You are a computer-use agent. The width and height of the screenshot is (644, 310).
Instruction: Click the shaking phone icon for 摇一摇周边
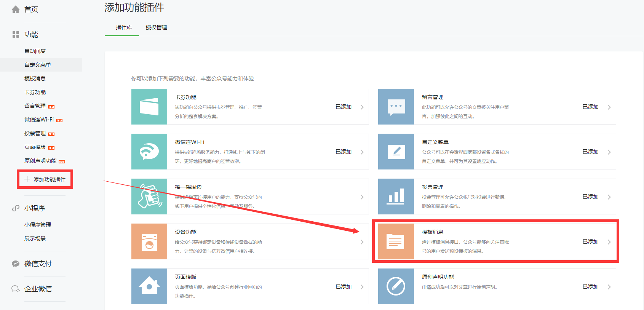point(149,197)
